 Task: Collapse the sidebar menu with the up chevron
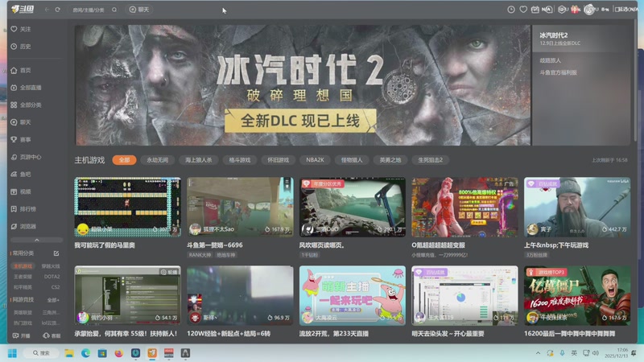(x=36, y=240)
